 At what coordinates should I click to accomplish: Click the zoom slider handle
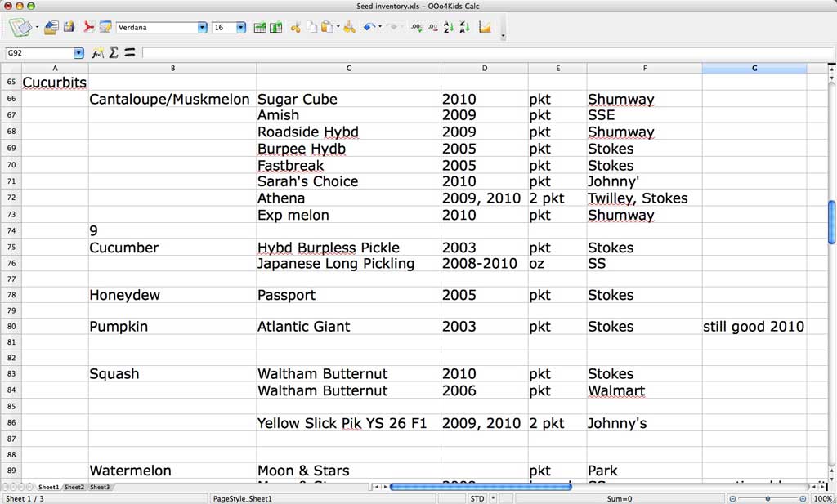tap(768, 498)
